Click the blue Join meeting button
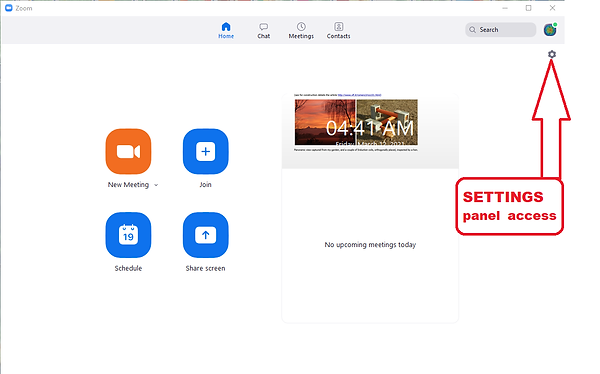This screenshot has width=600, height=374. click(x=205, y=151)
